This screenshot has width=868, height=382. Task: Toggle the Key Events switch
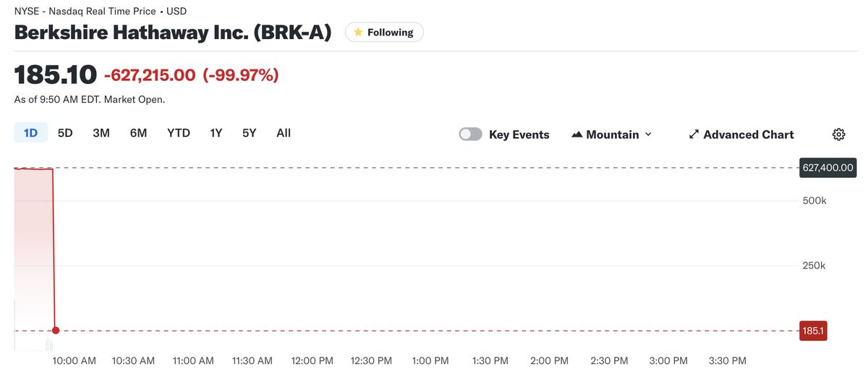click(471, 135)
